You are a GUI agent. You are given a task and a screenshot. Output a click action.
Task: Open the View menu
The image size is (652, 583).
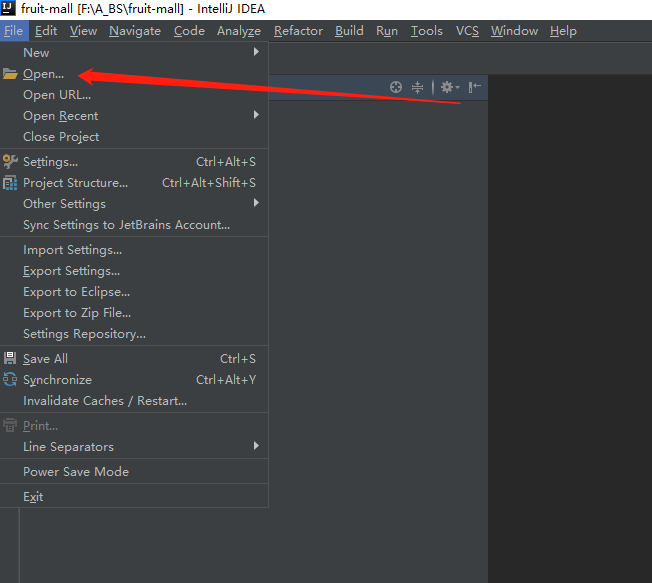click(83, 31)
